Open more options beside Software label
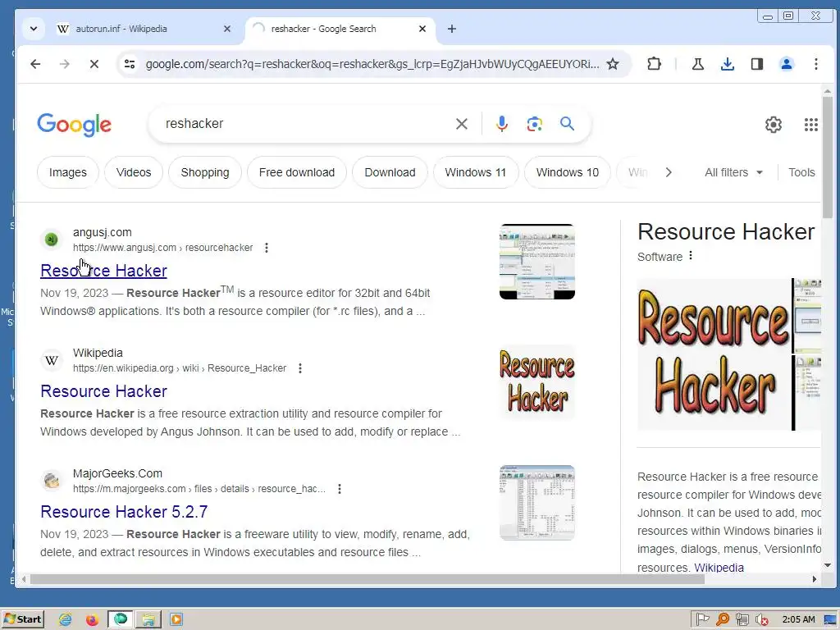This screenshot has width=840, height=630. (x=691, y=256)
